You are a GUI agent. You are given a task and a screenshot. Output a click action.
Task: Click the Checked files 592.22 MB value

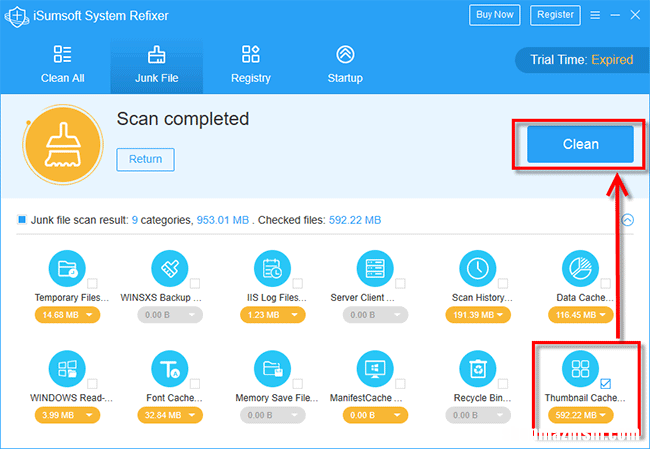[x=355, y=220]
